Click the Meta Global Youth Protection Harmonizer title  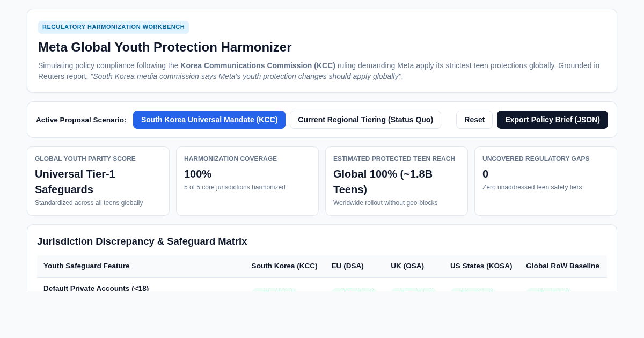(165, 47)
